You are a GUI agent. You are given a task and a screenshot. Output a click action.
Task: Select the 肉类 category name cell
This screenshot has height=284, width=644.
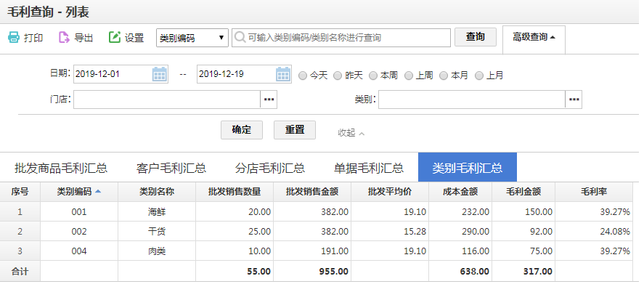(x=157, y=251)
